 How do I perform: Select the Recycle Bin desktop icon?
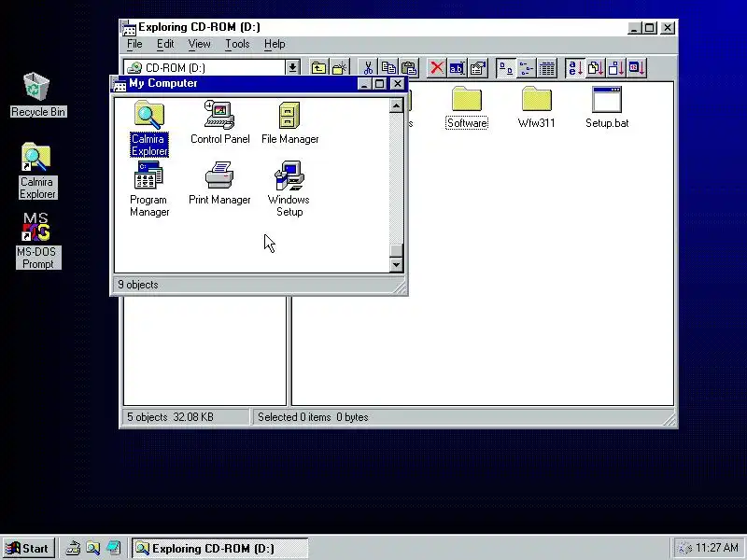coord(37,94)
